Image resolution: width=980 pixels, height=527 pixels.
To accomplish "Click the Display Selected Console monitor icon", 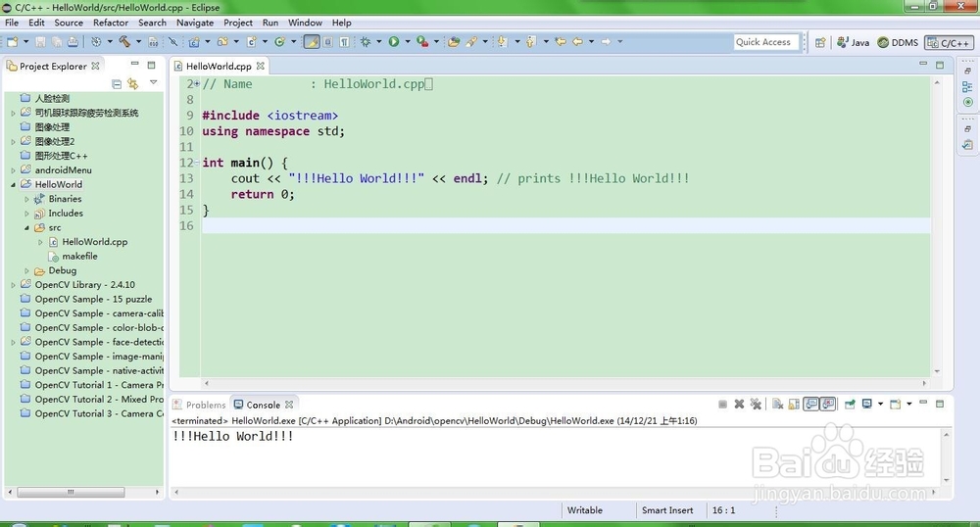I will tap(867, 404).
